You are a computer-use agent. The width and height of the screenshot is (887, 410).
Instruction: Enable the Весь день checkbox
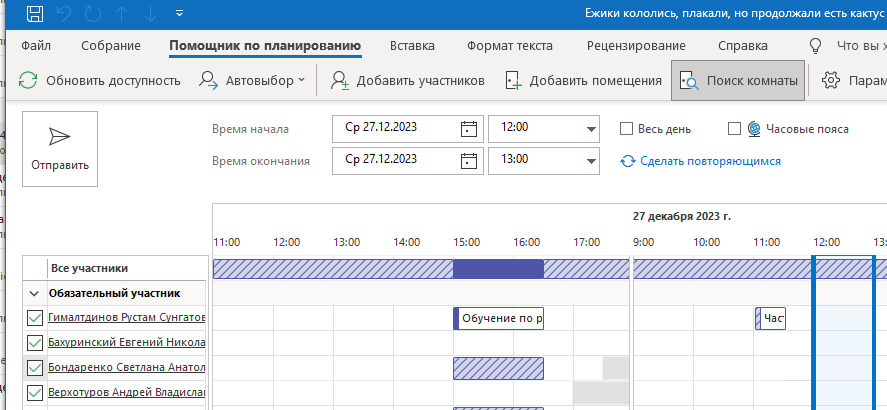[626, 129]
